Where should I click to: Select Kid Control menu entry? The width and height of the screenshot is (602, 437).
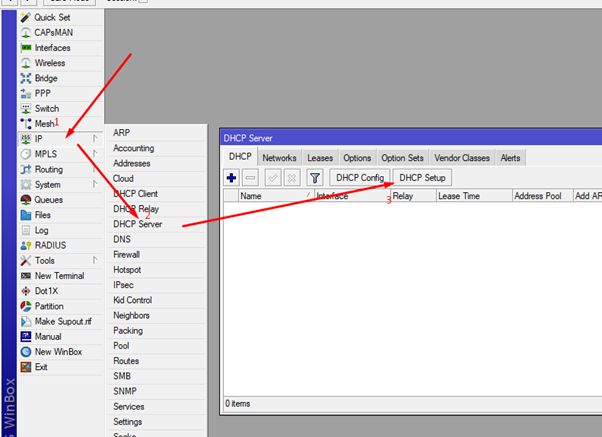(156, 300)
